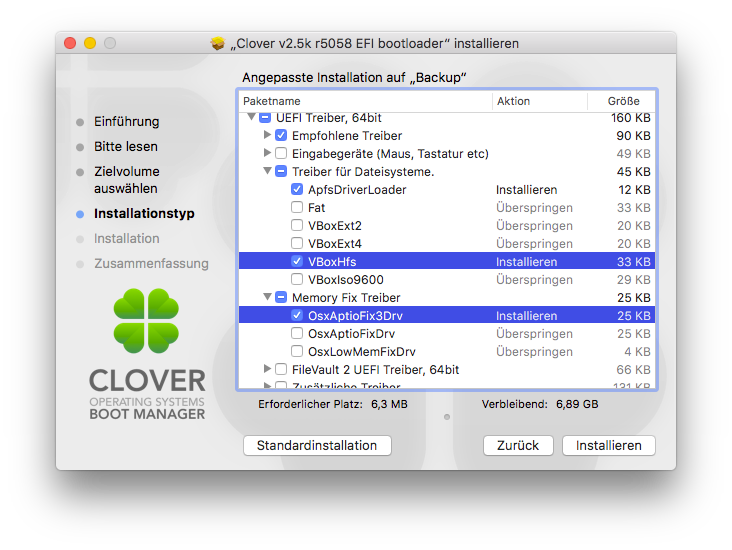732x550 pixels.
Task: Select the VBoxHfs row name
Action: [x=332, y=261]
